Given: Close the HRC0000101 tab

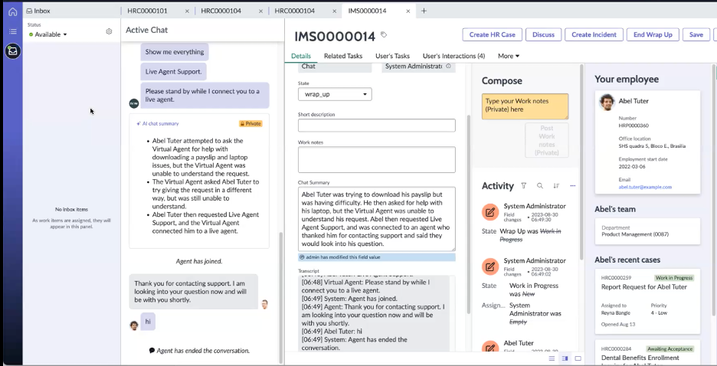Looking at the screenshot, I should coord(187,11).
